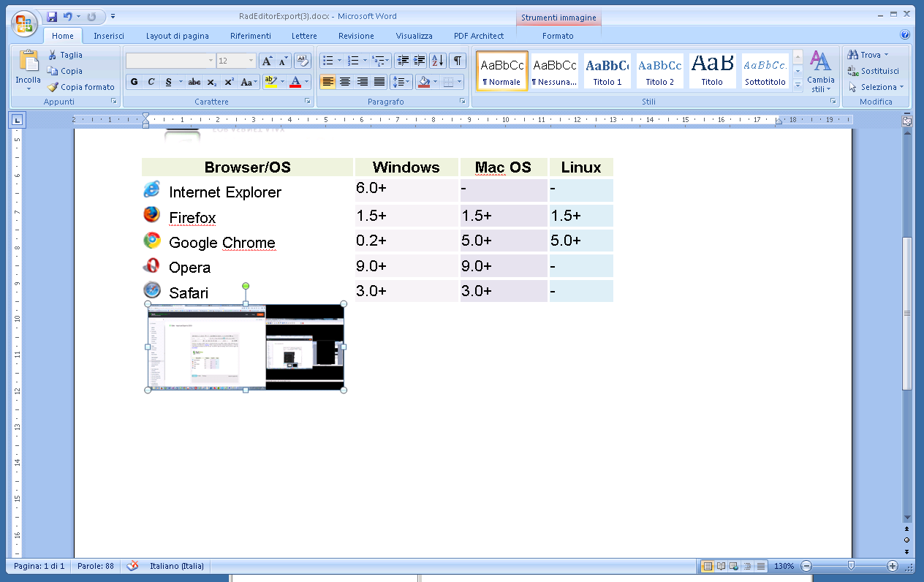Decrease font size with shrink font icon
Image resolution: width=924 pixels, height=582 pixels.
[x=283, y=61]
